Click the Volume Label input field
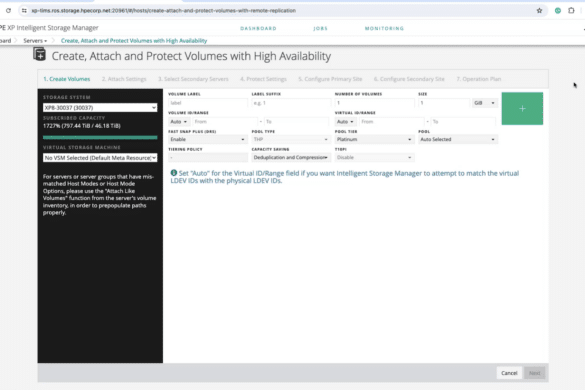The height and width of the screenshot is (390, 585). [x=207, y=103]
